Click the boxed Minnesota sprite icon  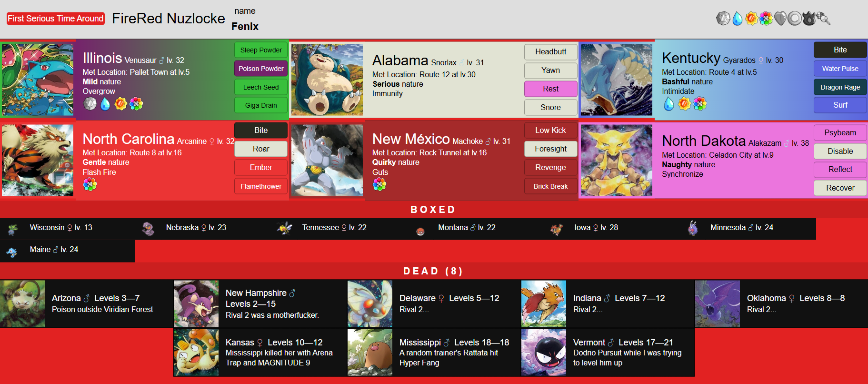point(693,228)
